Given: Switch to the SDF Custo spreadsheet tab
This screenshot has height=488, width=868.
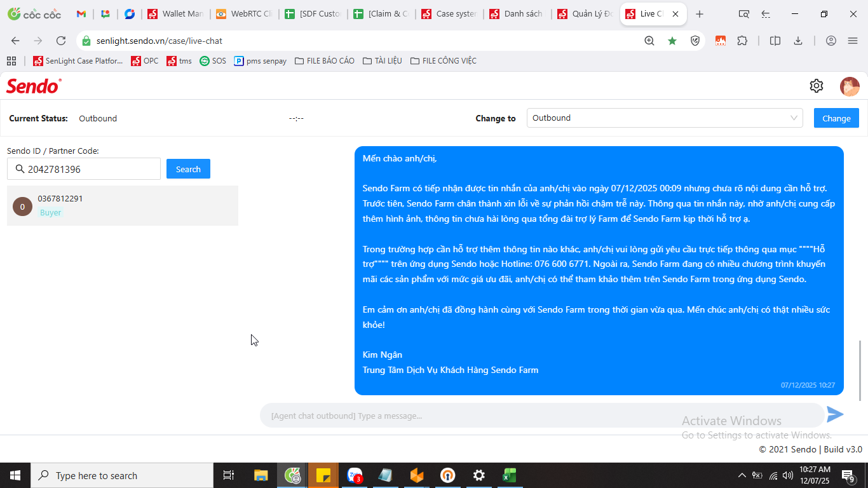Looking at the screenshot, I should point(313,14).
